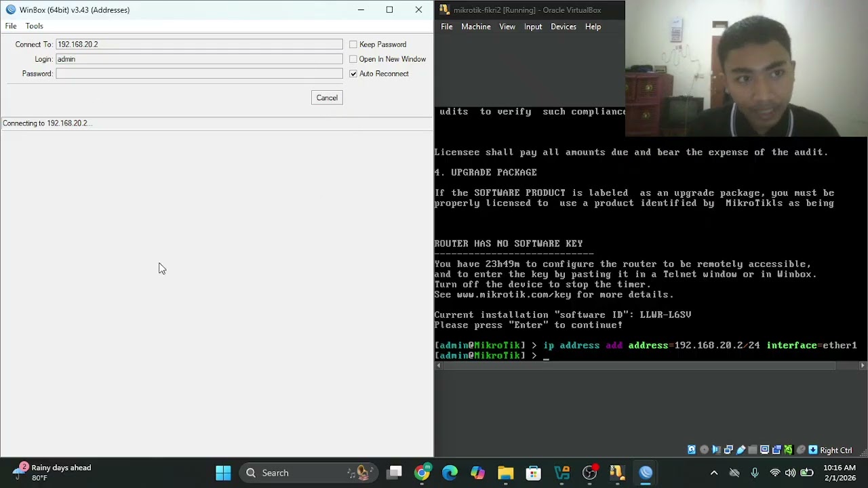Image resolution: width=868 pixels, height=488 pixels.
Task: Open OBS Studio from the taskbar
Action: point(590,472)
